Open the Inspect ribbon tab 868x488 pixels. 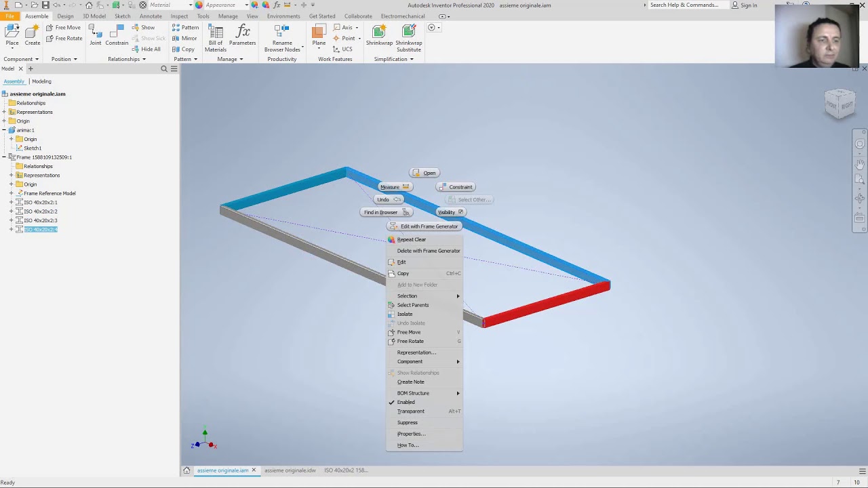tap(179, 16)
